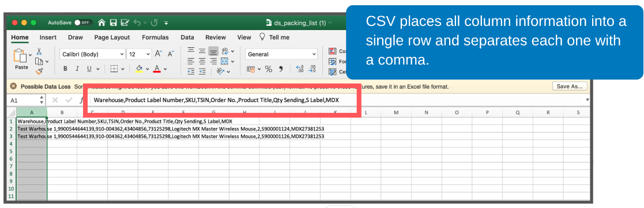This screenshot has width=644, height=208.
Task: Switch to the Draw tab
Action: click(75, 37)
